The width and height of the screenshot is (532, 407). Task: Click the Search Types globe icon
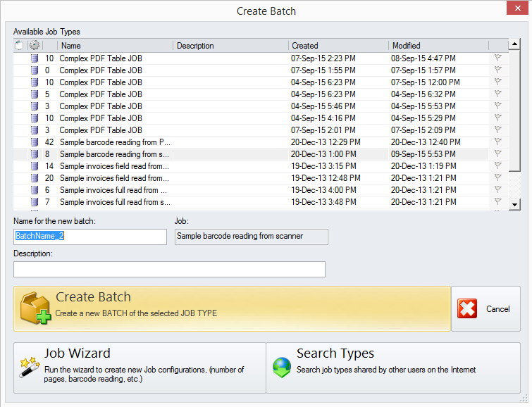click(282, 368)
